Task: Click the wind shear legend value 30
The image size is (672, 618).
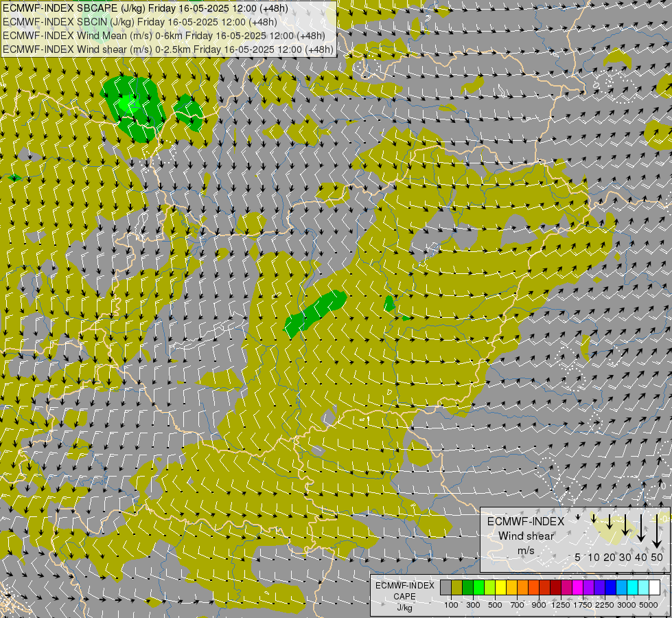Action: tap(625, 557)
